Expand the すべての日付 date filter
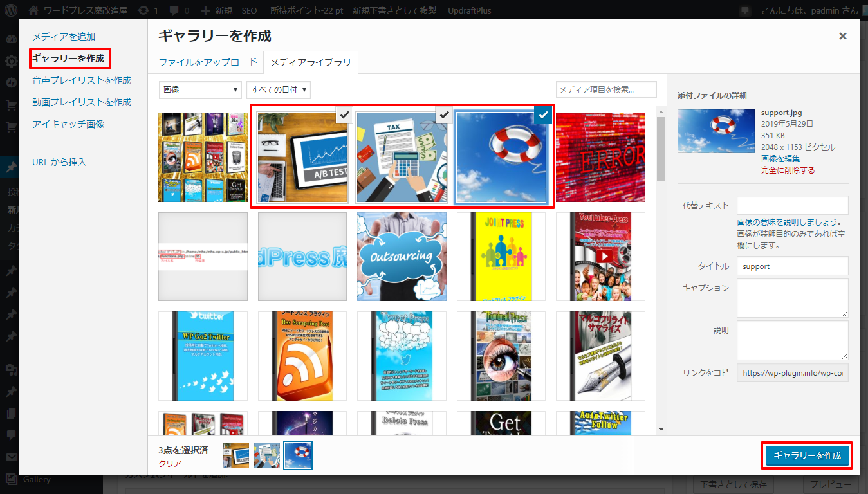This screenshot has height=494, width=868. (279, 90)
